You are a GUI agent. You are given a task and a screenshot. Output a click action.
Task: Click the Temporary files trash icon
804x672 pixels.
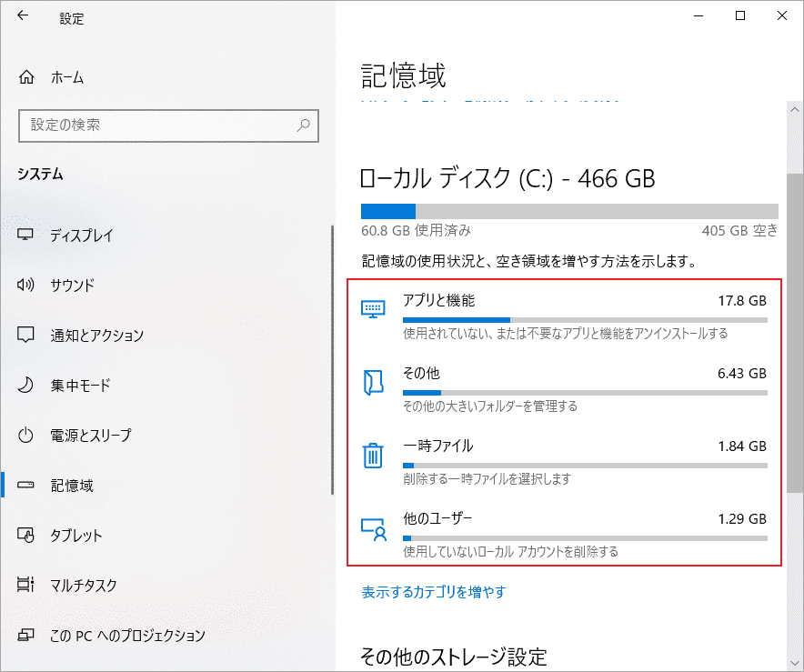pos(373,455)
